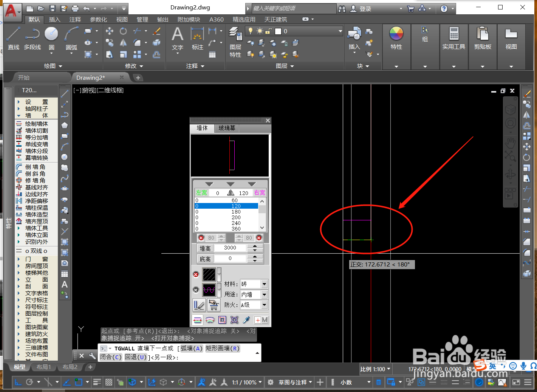Switch to the 布局1 layout tab

(x=44, y=367)
